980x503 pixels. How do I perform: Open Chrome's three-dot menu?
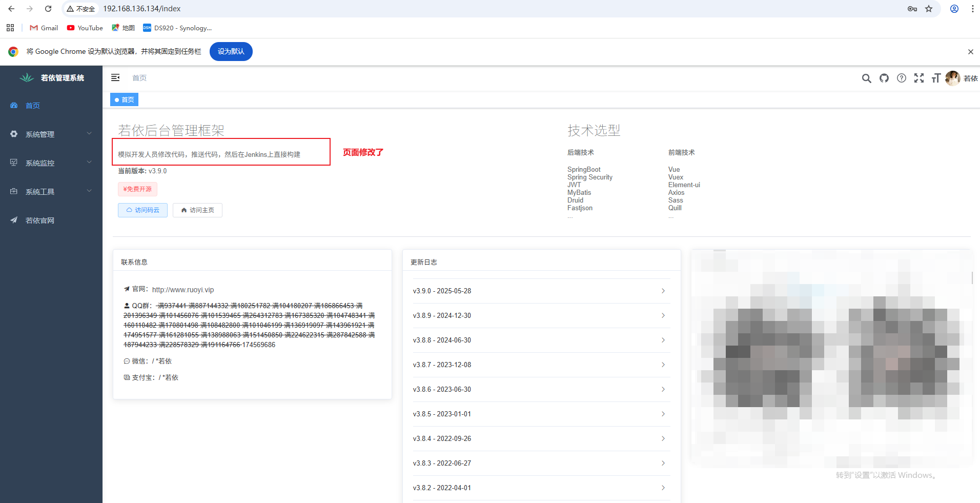tap(972, 9)
